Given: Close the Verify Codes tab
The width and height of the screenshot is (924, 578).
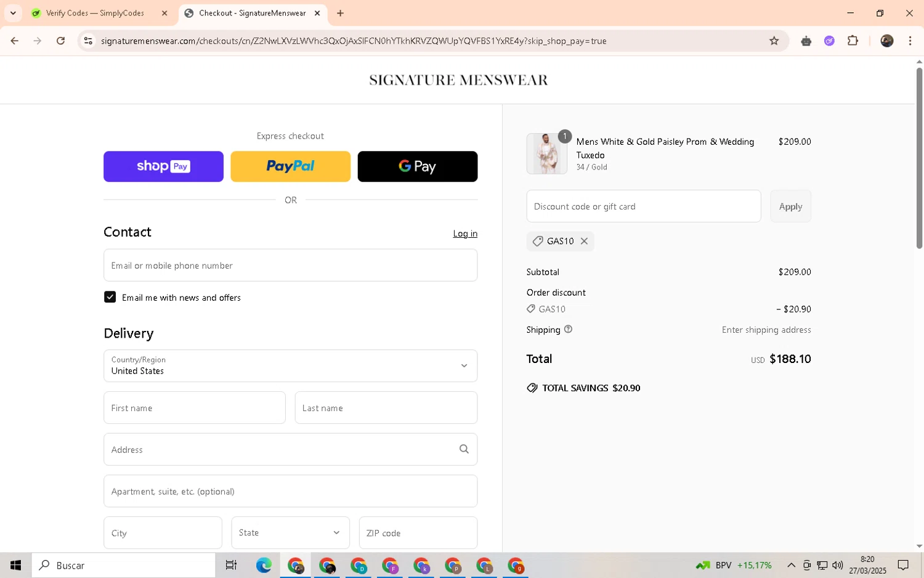Looking at the screenshot, I should (164, 13).
